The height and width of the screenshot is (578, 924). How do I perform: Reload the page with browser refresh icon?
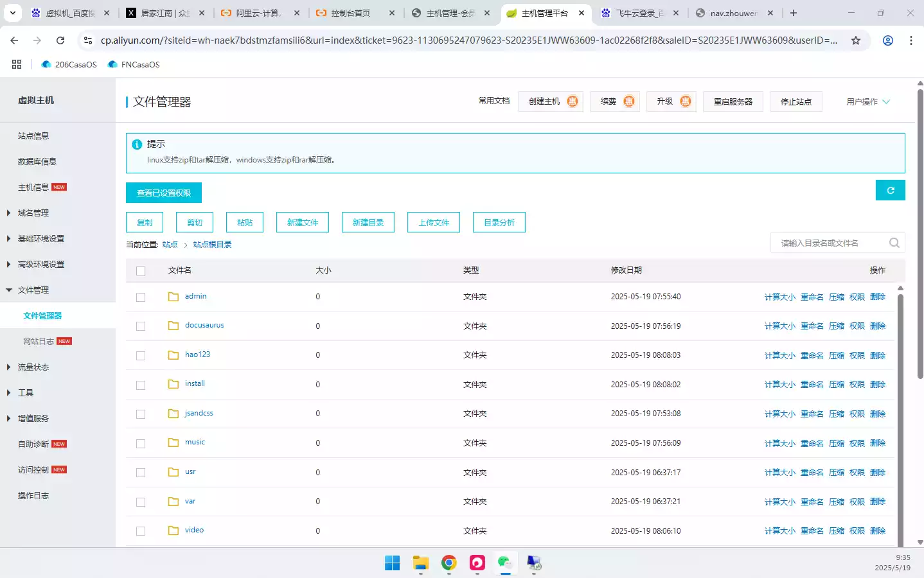point(60,40)
